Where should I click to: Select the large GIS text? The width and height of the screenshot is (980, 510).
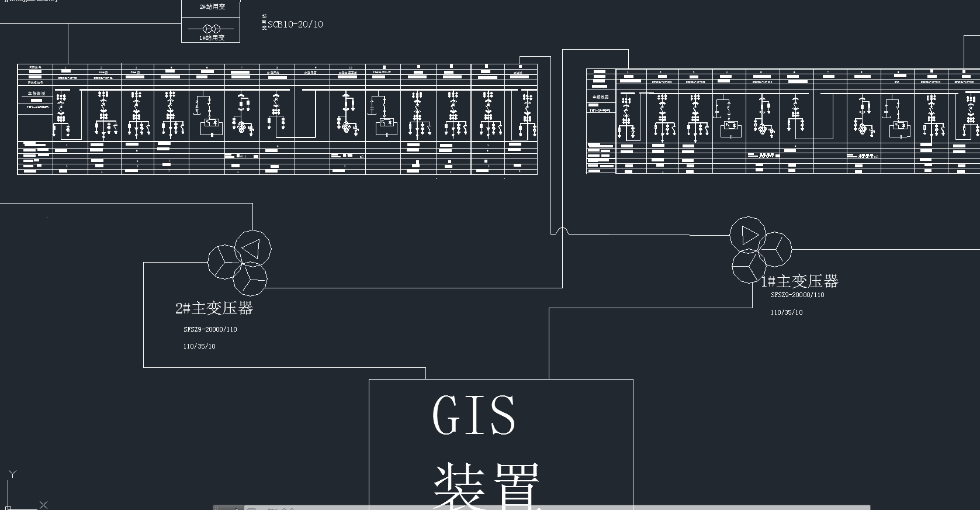474,415
